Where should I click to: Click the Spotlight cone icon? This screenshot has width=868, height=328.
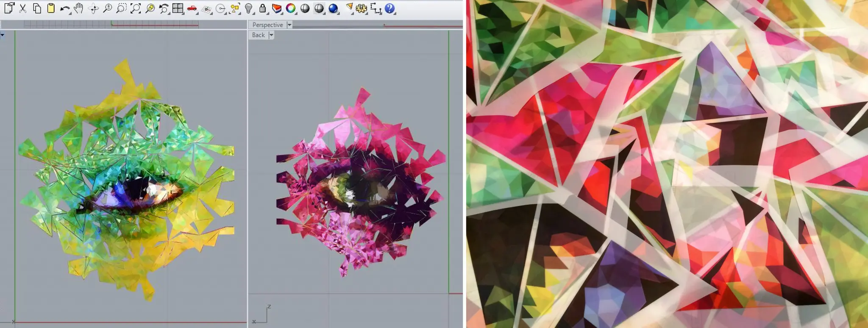(x=349, y=8)
